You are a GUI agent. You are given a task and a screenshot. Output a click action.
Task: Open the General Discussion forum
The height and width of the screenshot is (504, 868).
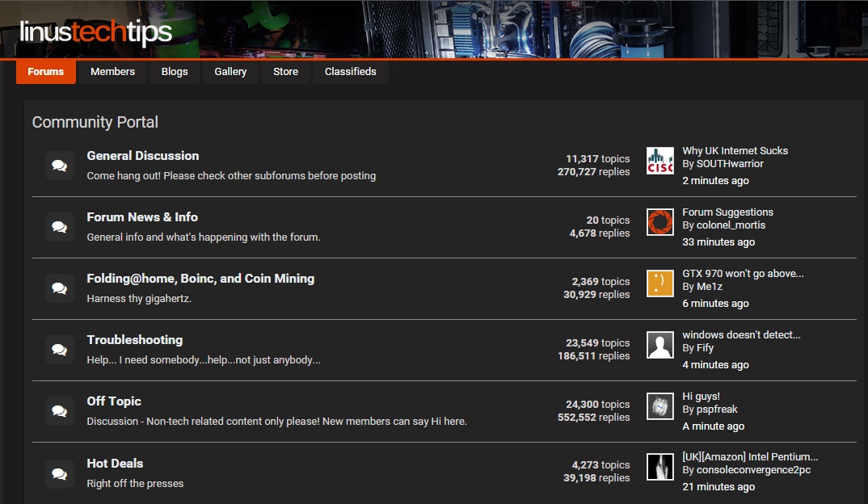point(143,156)
